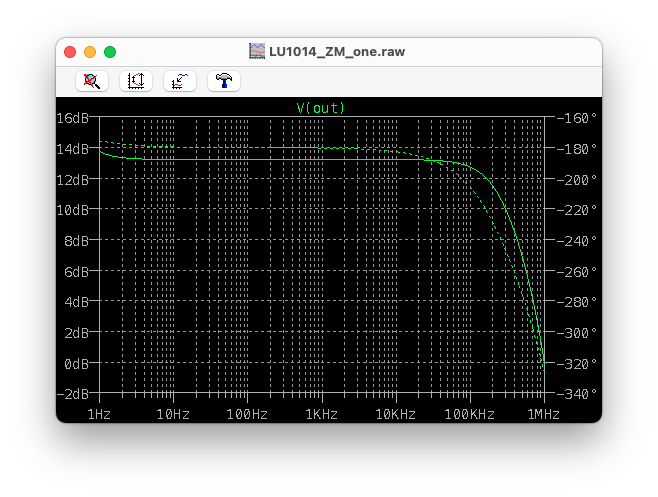Image resolution: width=658 pixels, height=497 pixels.
Task: Click the 100Hz frequency axis label
Action: pyautogui.click(x=247, y=415)
